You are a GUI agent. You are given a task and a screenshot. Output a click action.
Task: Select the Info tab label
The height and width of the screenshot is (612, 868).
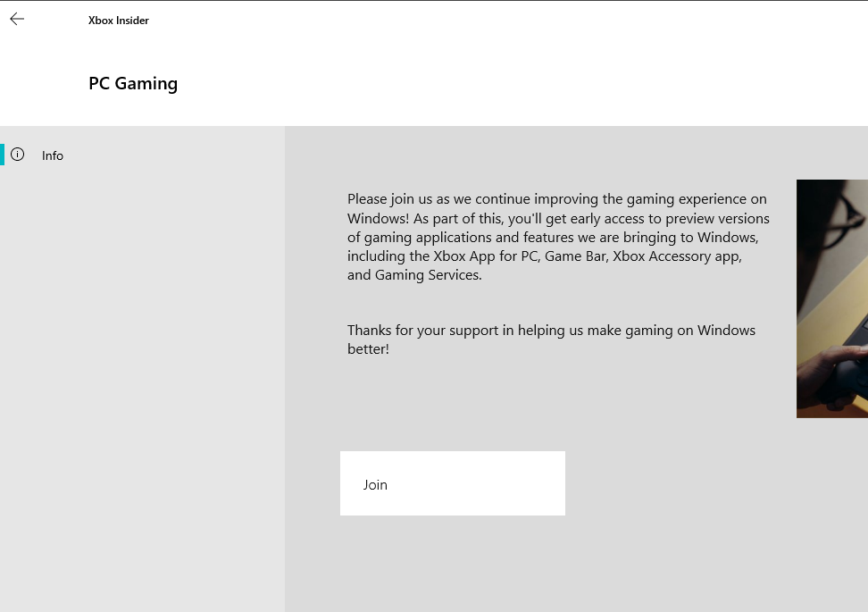(53, 155)
